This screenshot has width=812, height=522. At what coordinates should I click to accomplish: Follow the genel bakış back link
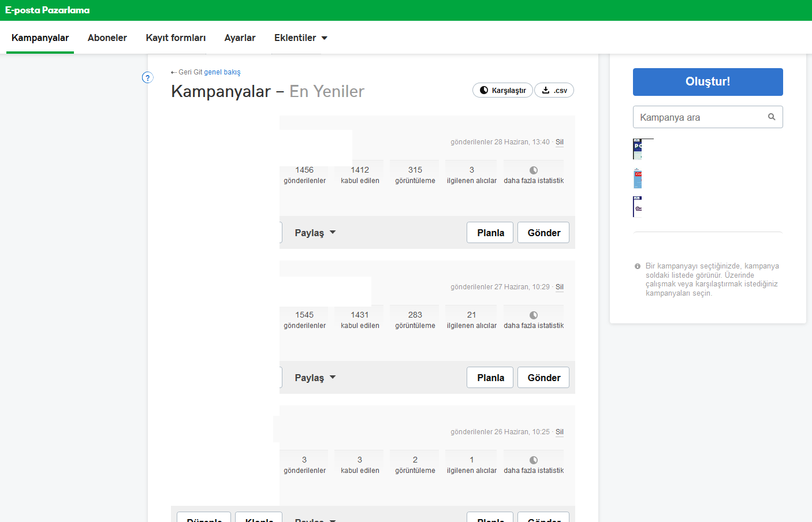(x=222, y=72)
